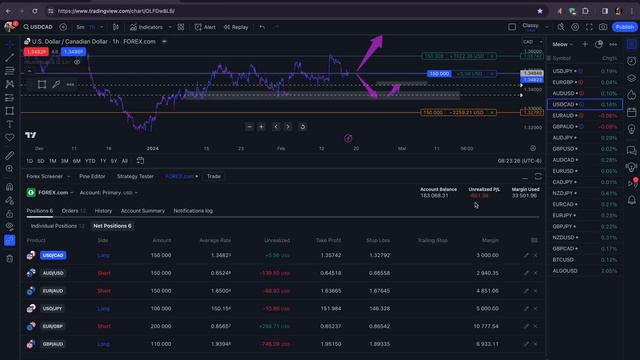This screenshot has height=360, width=640.
Task: Select the text annotation tool
Action: click(x=9, y=124)
